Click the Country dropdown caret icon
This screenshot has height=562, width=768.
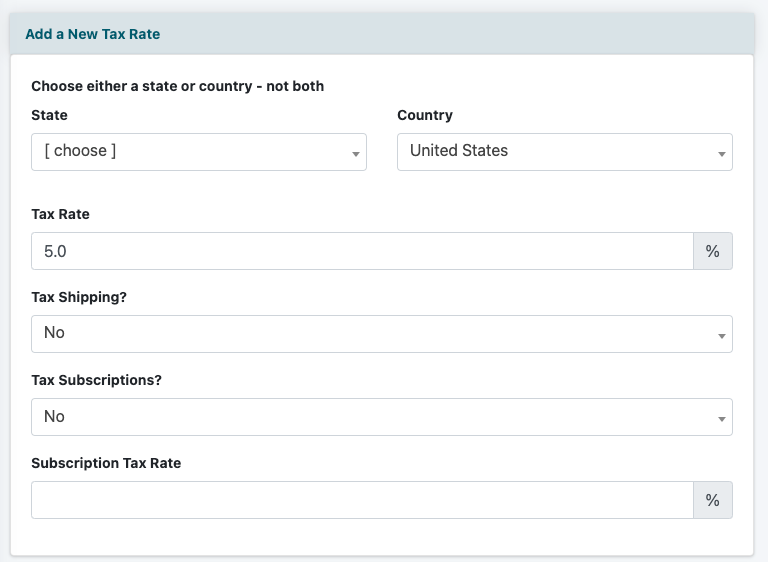[721, 154]
